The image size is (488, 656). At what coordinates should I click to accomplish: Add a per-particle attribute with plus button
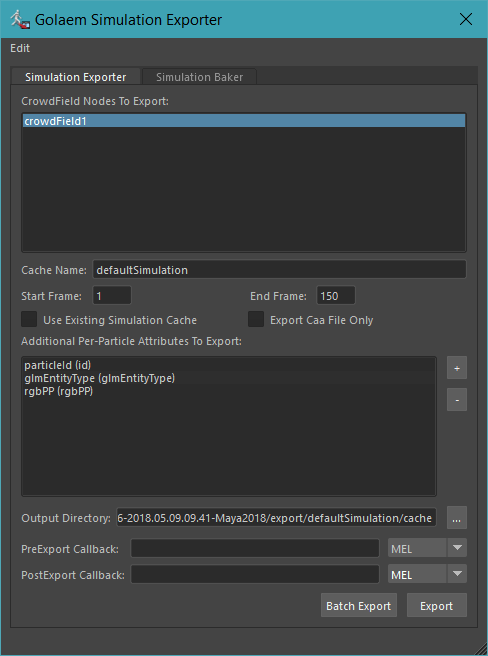coord(457,368)
